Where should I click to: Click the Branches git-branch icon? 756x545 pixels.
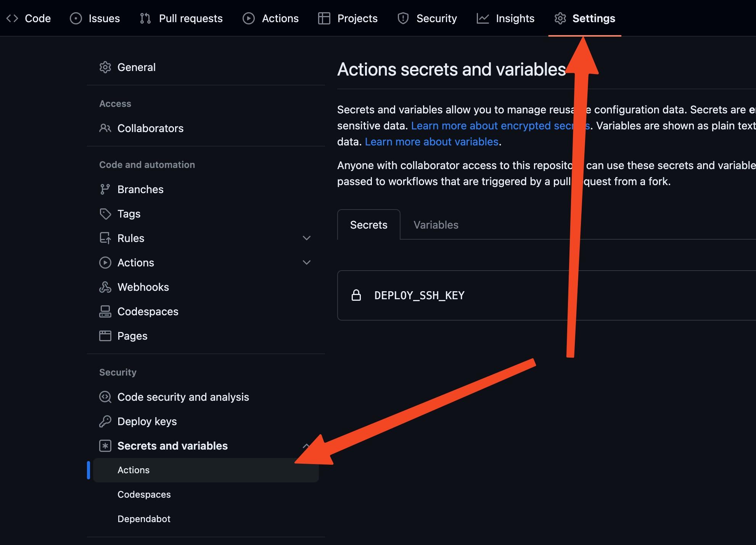[x=105, y=189]
